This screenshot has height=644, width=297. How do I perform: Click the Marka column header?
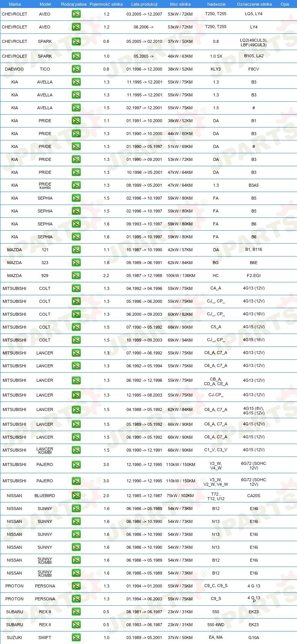coord(15,4)
